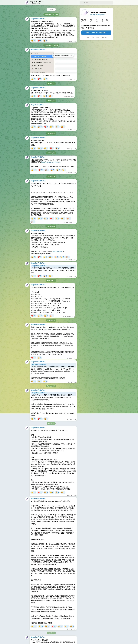Click the avatar beside the Build 10450 post
The image size is (138, 644).
27,264
